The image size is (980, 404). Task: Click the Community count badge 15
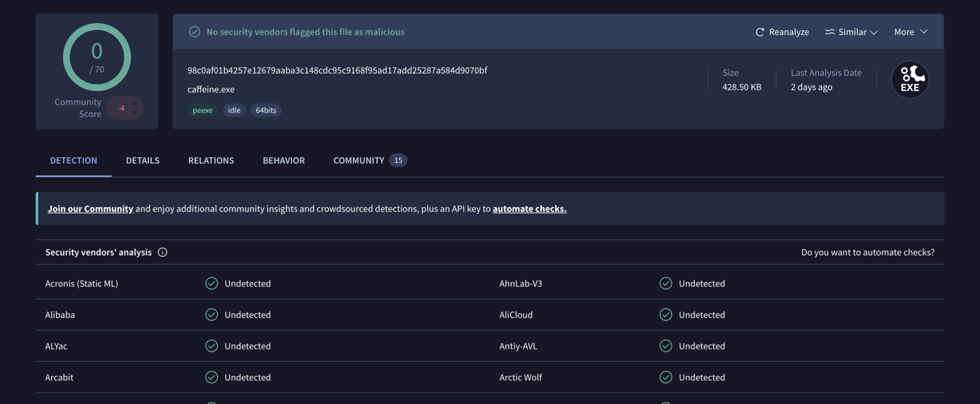398,160
